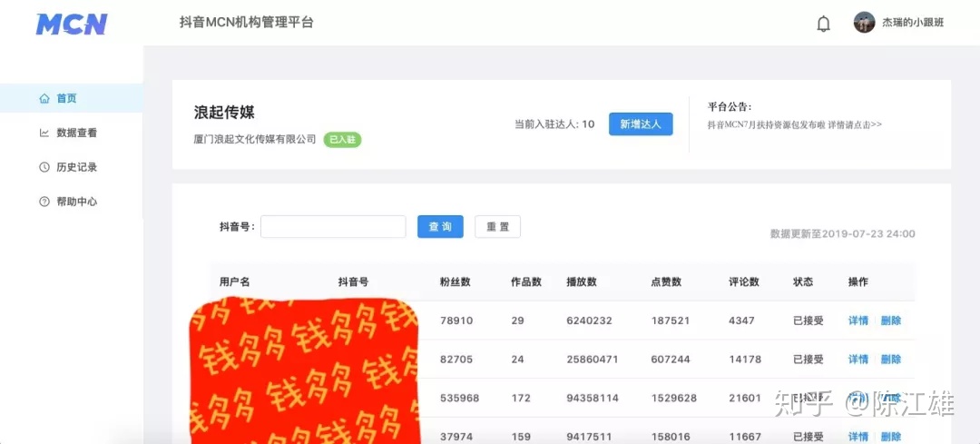Click the play count 94358114
Screen dimensions: 980x444
tap(593, 399)
